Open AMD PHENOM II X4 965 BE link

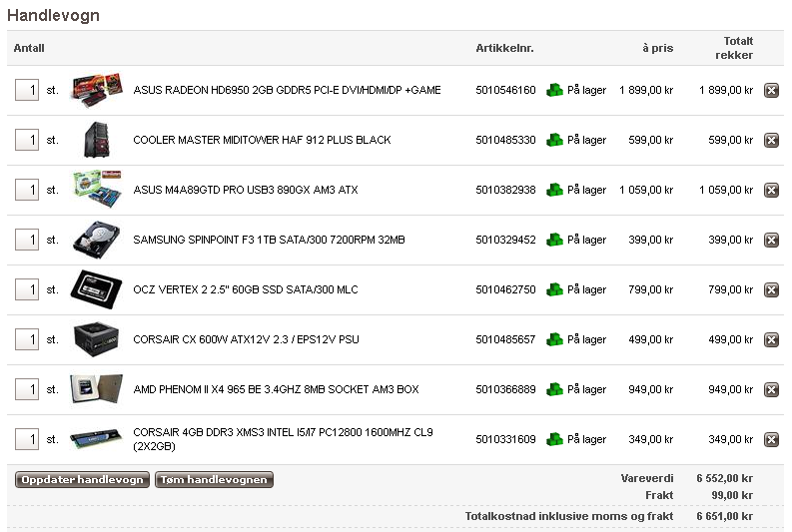[276, 389]
